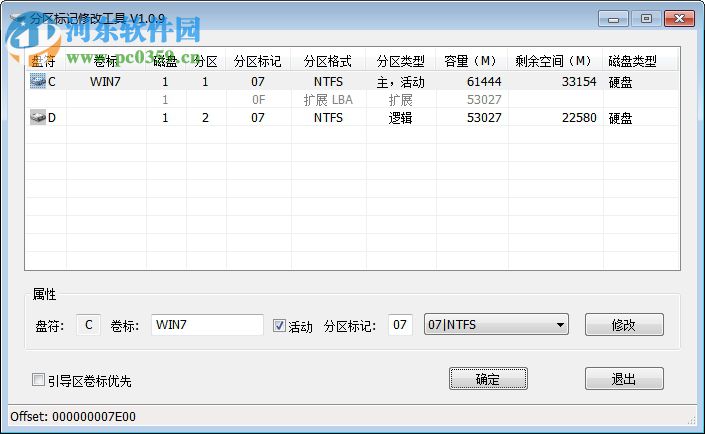Click the 0F partition mark cell
The image size is (705, 434).
(x=258, y=100)
